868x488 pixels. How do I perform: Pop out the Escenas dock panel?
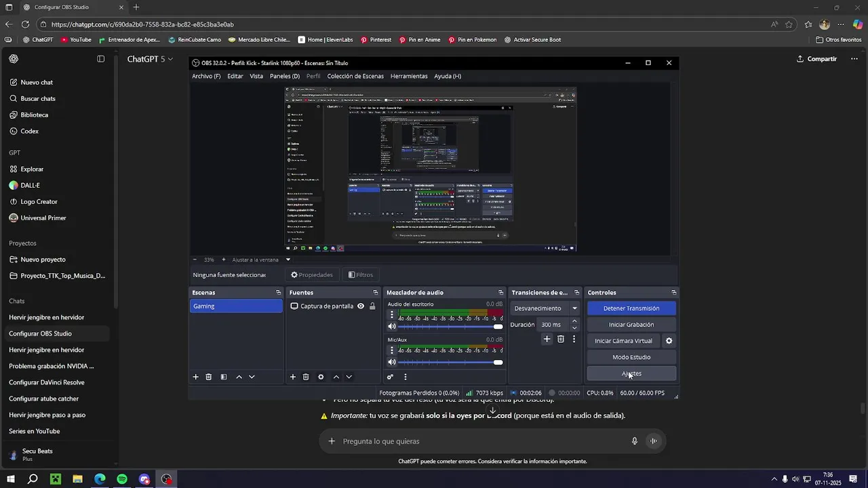coord(278,293)
